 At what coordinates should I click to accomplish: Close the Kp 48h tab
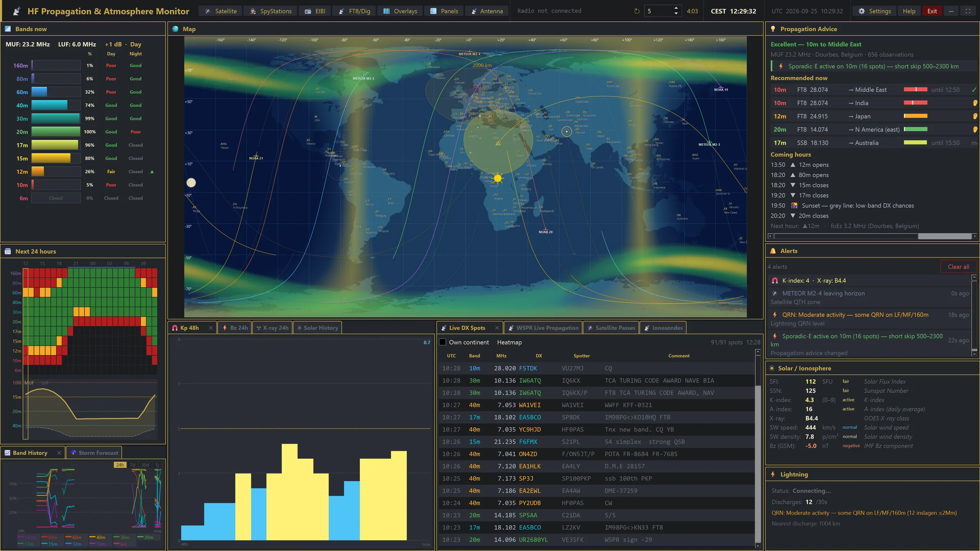click(210, 328)
